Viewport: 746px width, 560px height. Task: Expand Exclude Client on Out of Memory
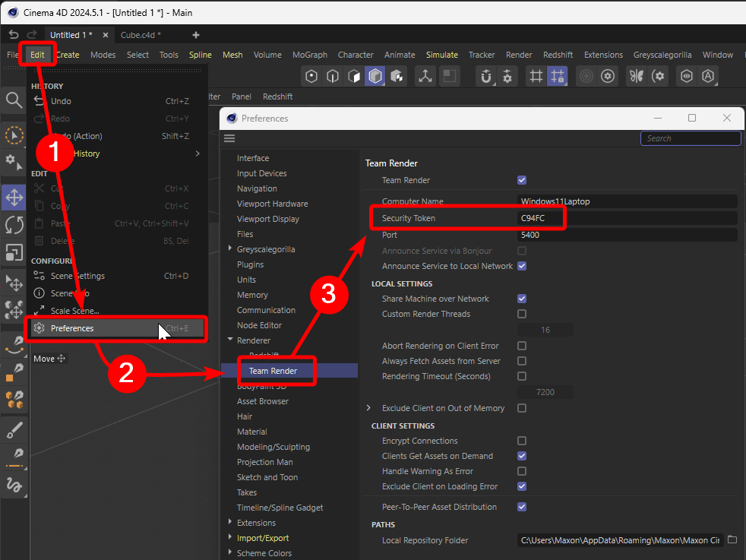tap(368, 408)
